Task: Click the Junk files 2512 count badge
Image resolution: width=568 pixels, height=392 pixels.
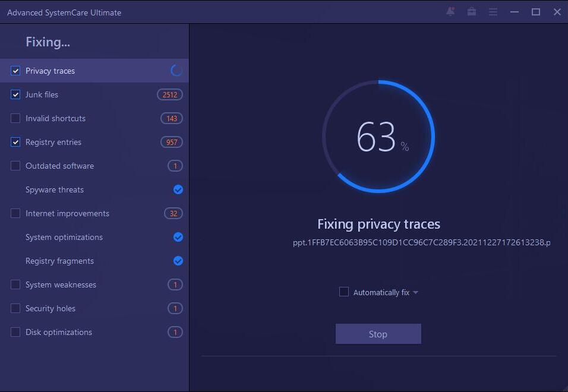Action: [170, 94]
